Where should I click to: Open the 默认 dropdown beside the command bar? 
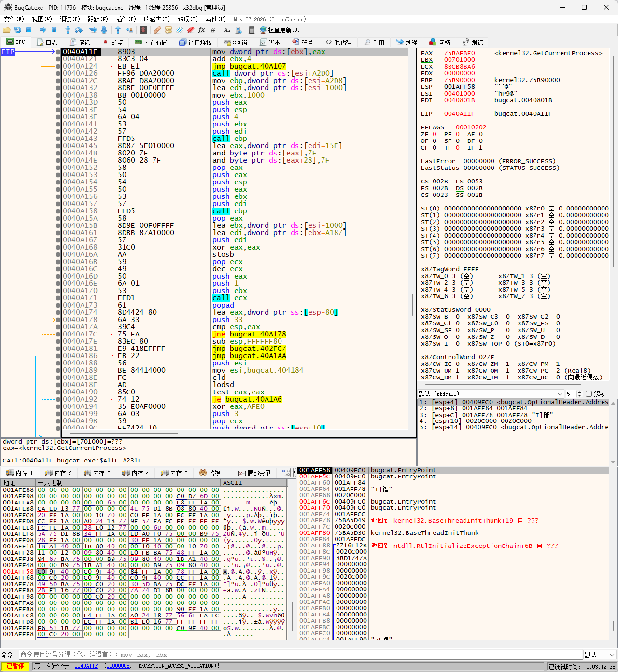(x=600, y=655)
